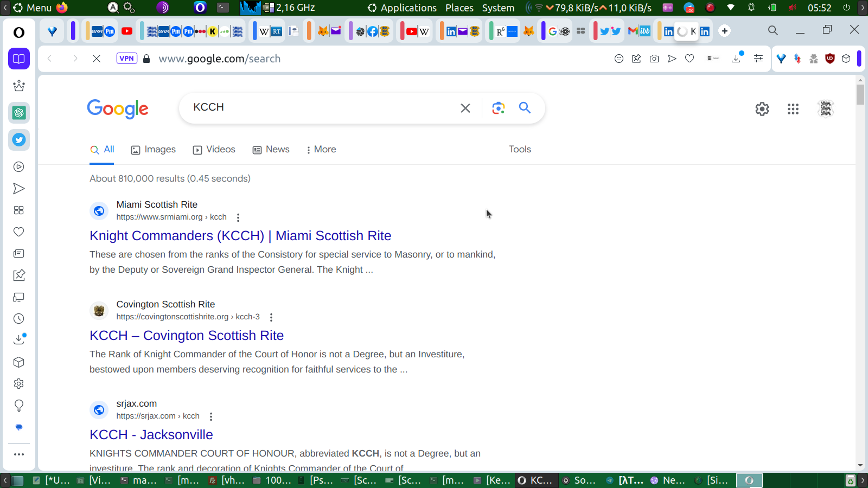The height and width of the screenshot is (488, 868).
Task: Open History clock icon in sidebar
Action: pyautogui.click(x=19, y=319)
